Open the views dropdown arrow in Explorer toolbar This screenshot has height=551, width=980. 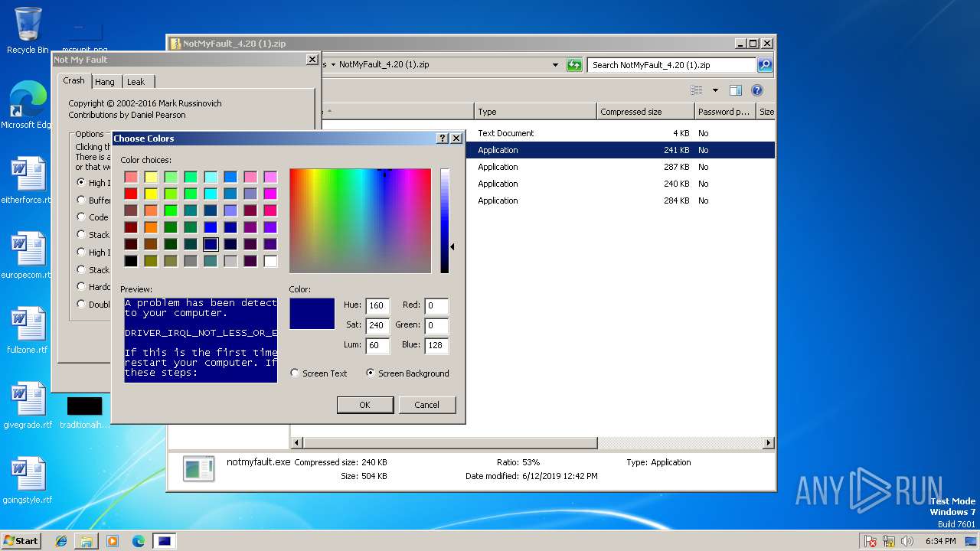click(715, 90)
